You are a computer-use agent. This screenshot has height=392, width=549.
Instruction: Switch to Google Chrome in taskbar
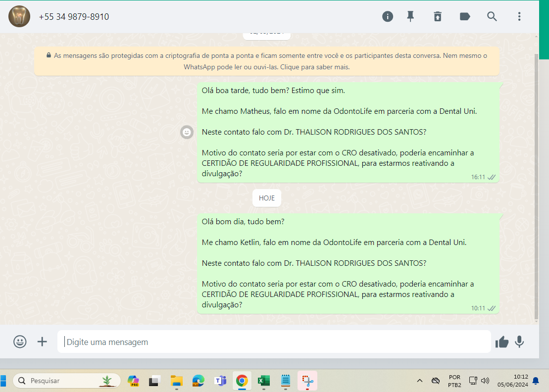coord(242,381)
